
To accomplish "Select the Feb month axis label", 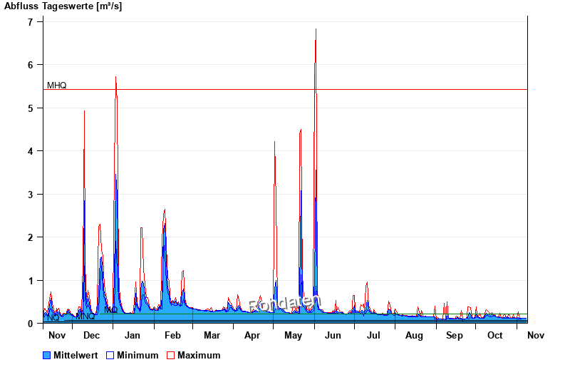I will (172, 335).
